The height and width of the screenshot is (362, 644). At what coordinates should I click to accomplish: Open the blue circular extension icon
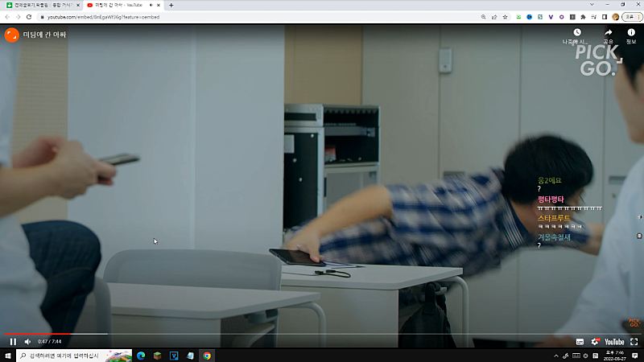(x=530, y=17)
